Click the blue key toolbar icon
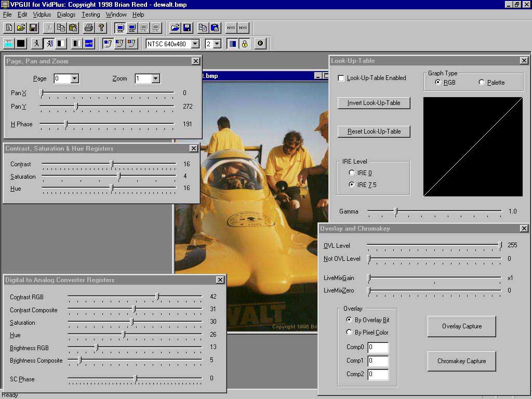This screenshot has width=532, height=399. pos(89,44)
